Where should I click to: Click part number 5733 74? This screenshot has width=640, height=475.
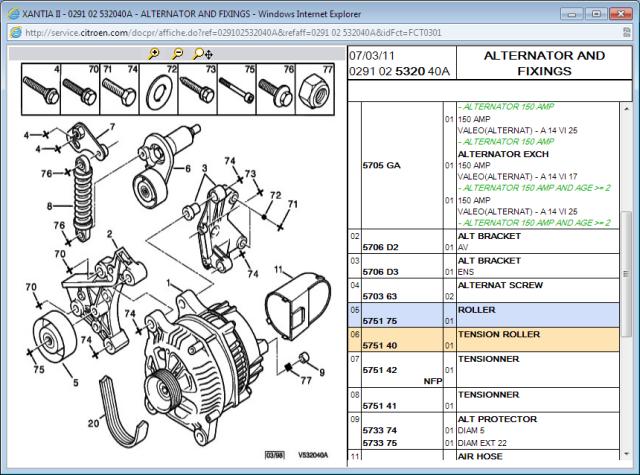[380, 431]
